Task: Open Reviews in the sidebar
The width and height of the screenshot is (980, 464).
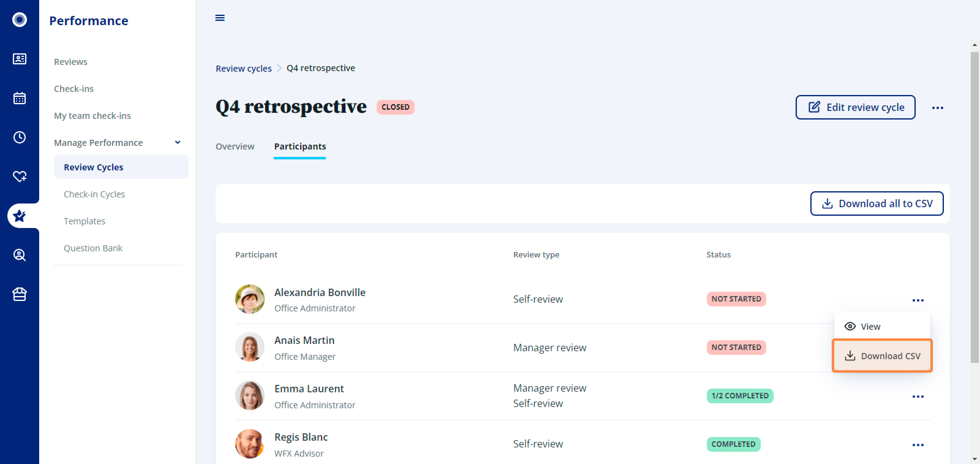Action: (x=70, y=62)
